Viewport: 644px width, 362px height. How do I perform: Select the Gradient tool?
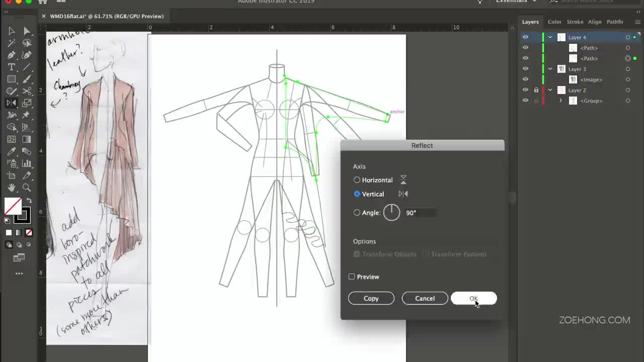pyautogui.click(x=27, y=139)
